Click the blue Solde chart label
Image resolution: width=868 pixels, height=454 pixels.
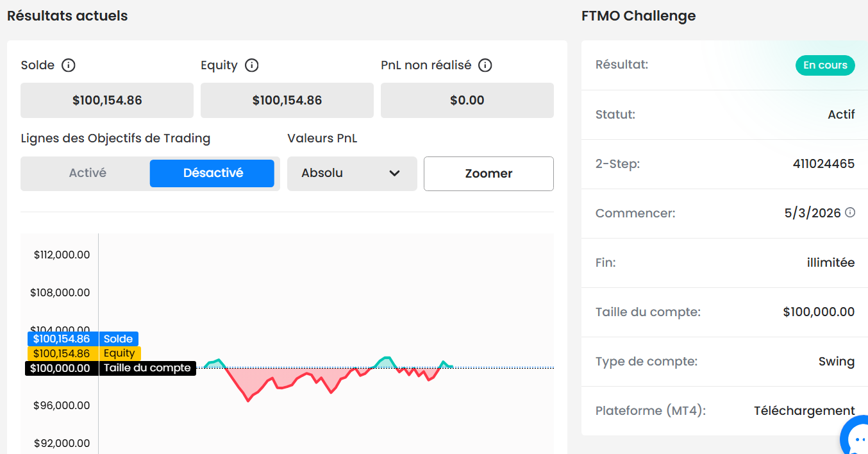[x=119, y=339]
